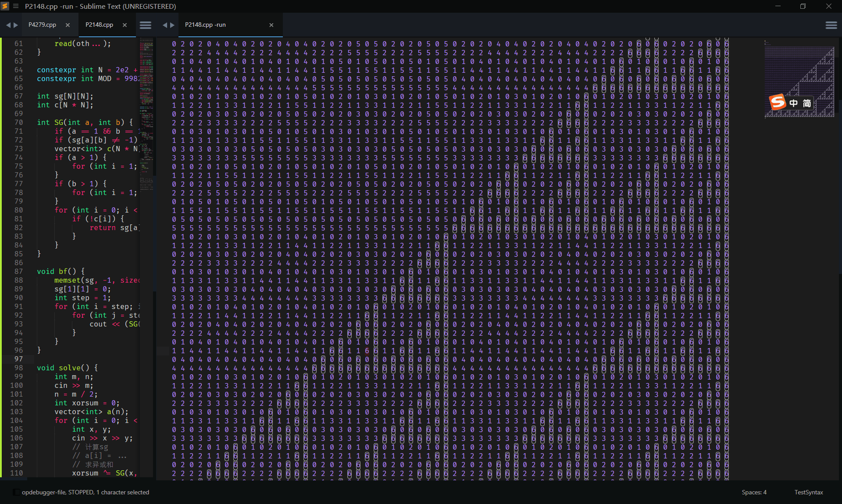This screenshot has height=504, width=842.
Task: Go to next tab in right pane
Action: coord(172,25)
